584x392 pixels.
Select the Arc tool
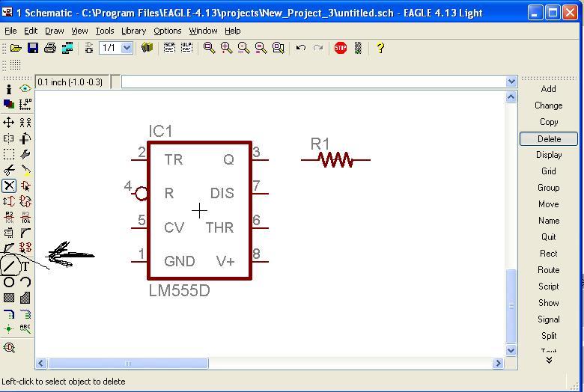click(25, 282)
